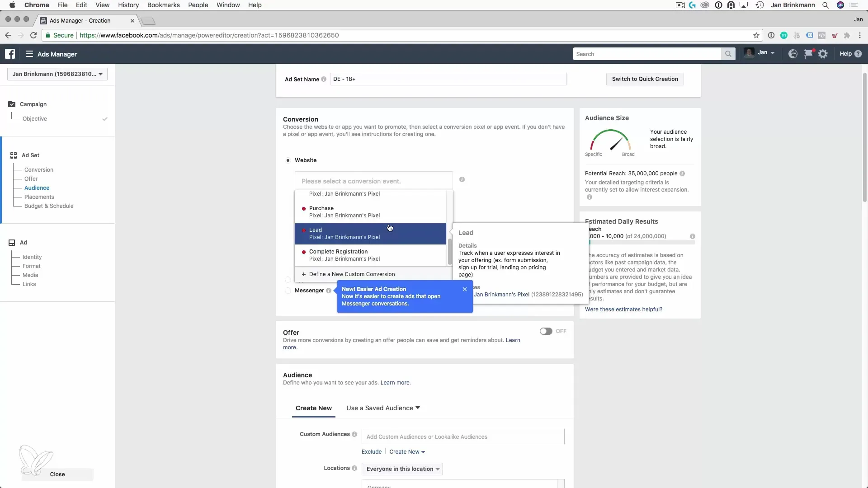
Task: Click Switch to Quick Creation button
Action: (645, 79)
